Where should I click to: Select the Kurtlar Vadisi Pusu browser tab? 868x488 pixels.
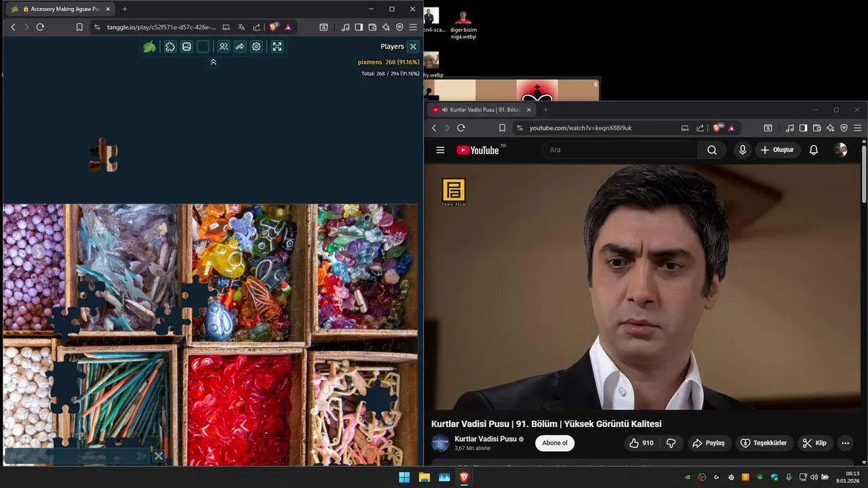481,110
